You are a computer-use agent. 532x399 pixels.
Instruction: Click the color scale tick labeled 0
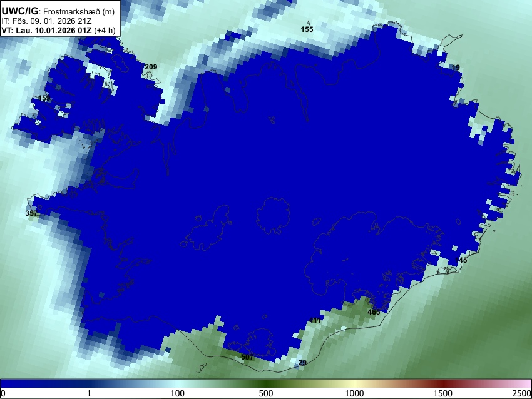(x=3, y=393)
